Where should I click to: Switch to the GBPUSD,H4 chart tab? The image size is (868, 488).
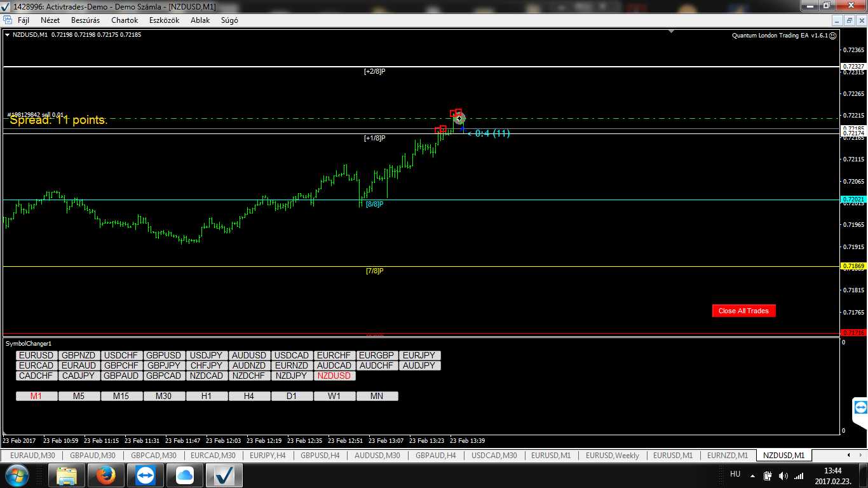pyautogui.click(x=320, y=455)
